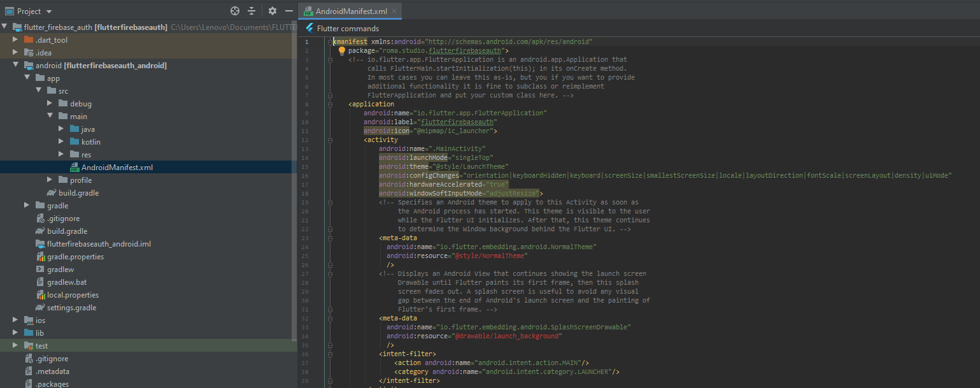Fold the intent-filter block in gutter
Viewport: 980px width, 388px height.
[330, 354]
